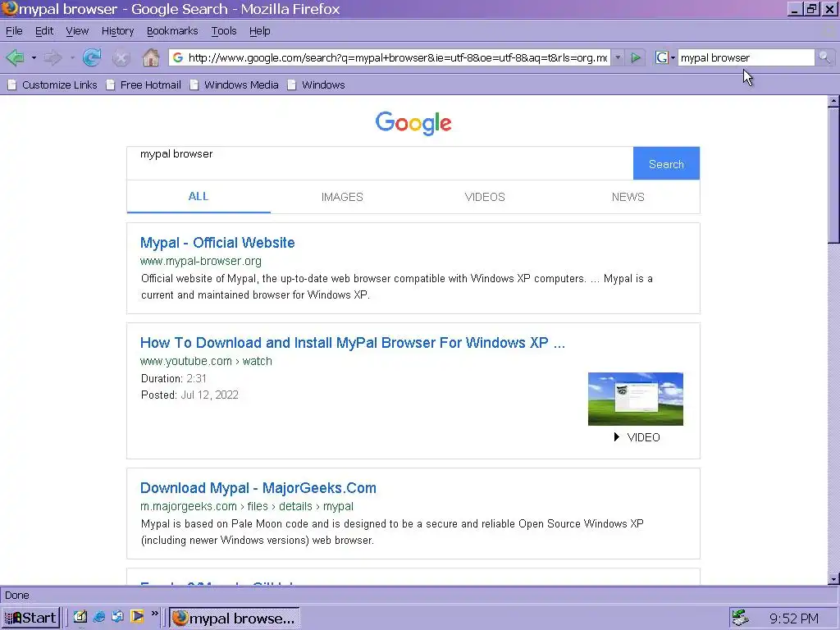The width and height of the screenshot is (840, 630).
Task: Click the VIDEO play label under thumbnail
Action: tap(637, 437)
